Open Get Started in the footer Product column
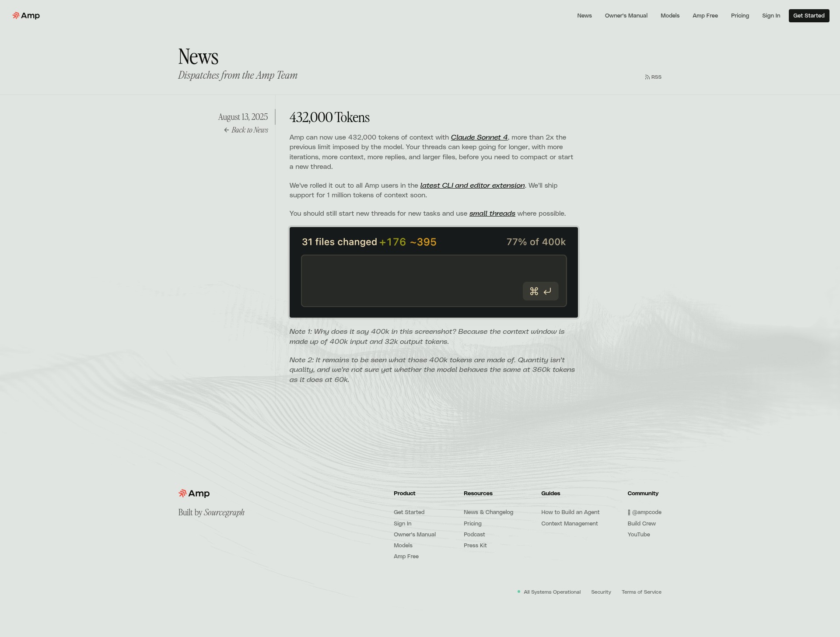Screen dimensions: 840x637 click(409, 512)
